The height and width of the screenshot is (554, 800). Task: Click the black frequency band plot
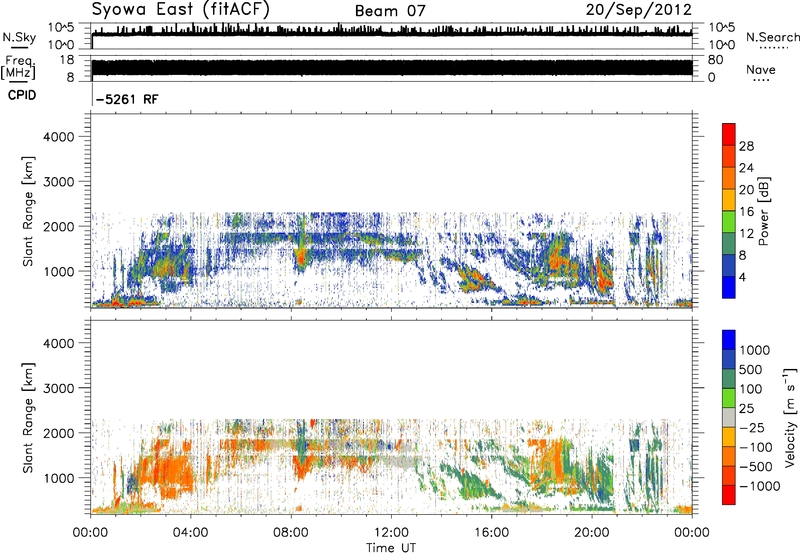click(392, 68)
